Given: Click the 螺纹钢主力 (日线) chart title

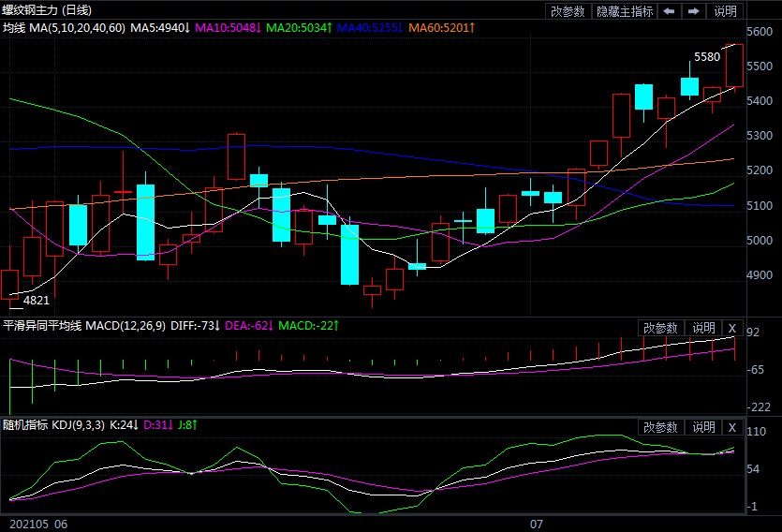Looking at the screenshot, I should 48,9.
